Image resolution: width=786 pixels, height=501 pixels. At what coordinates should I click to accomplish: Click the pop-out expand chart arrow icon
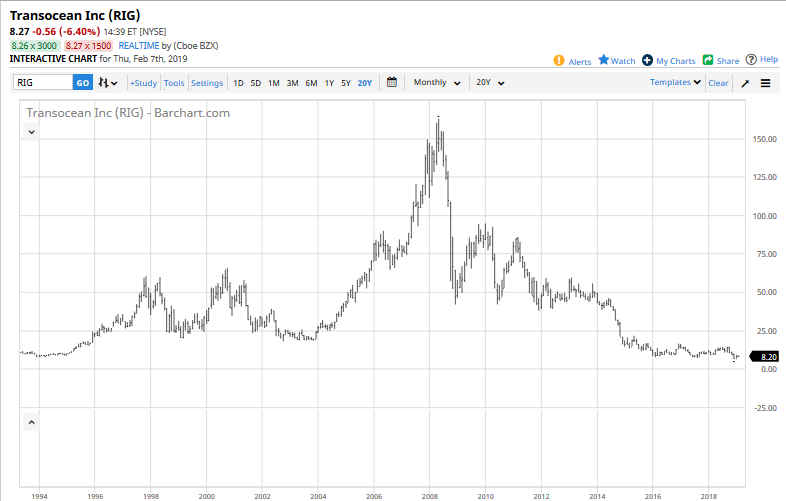[745, 83]
